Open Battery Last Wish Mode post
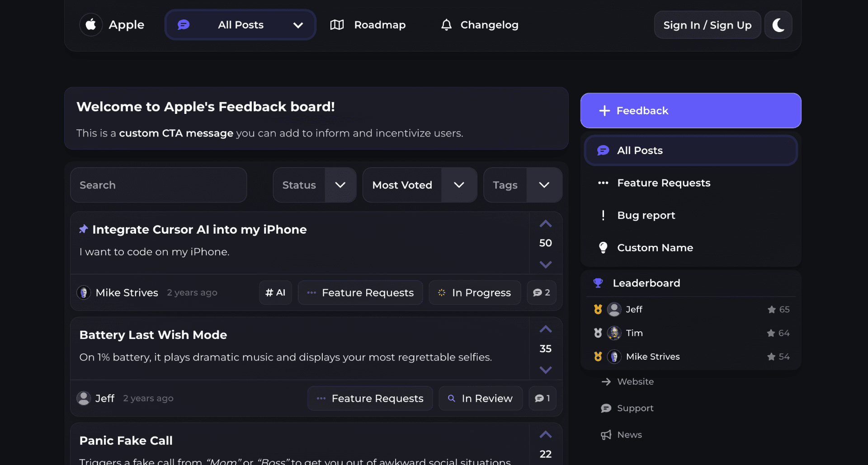This screenshot has width=868, height=465. (x=153, y=335)
